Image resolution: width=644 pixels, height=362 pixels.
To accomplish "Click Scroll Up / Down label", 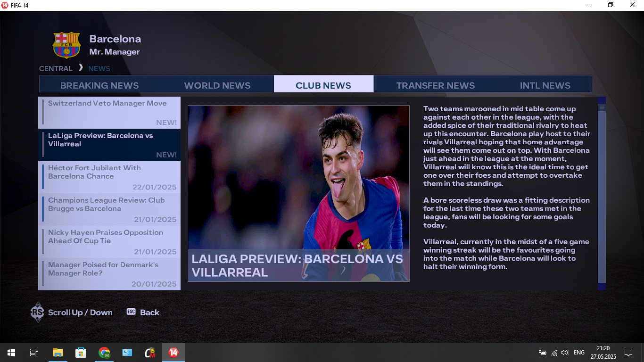I will coord(80,313).
